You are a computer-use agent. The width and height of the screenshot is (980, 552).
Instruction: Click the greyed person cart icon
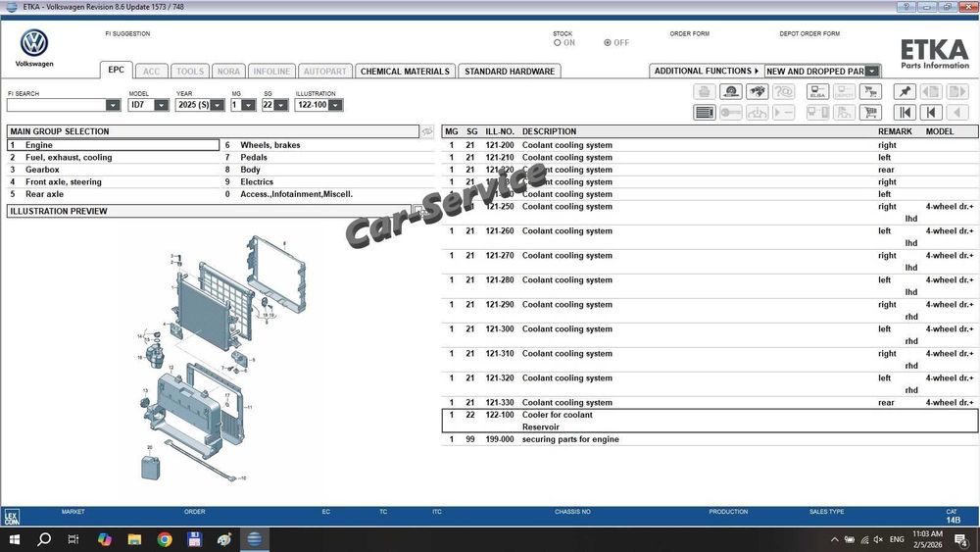coord(844,113)
